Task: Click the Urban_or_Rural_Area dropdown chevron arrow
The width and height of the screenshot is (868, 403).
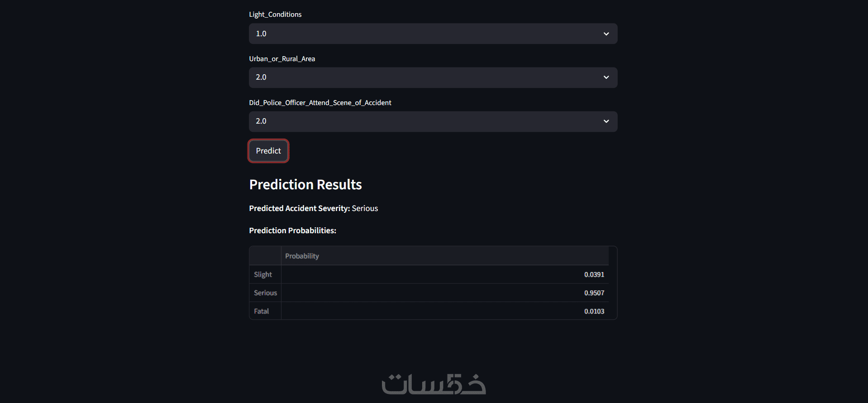Action: tap(606, 77)
